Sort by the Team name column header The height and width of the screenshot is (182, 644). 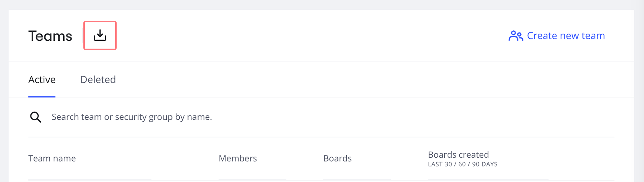coord(52,158)
